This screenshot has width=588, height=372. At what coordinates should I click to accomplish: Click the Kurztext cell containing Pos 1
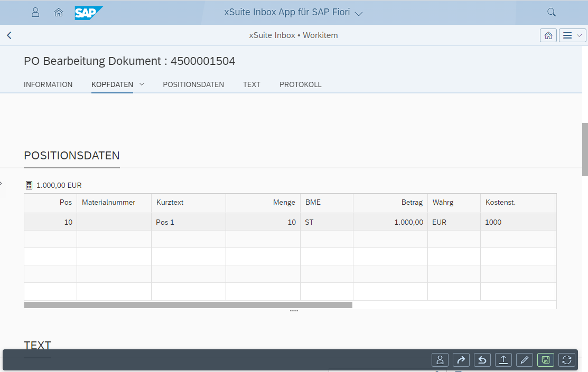click(x=188, y=222)
